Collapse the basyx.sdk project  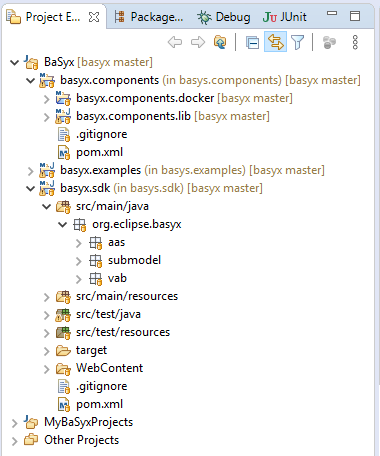point(30,188)
